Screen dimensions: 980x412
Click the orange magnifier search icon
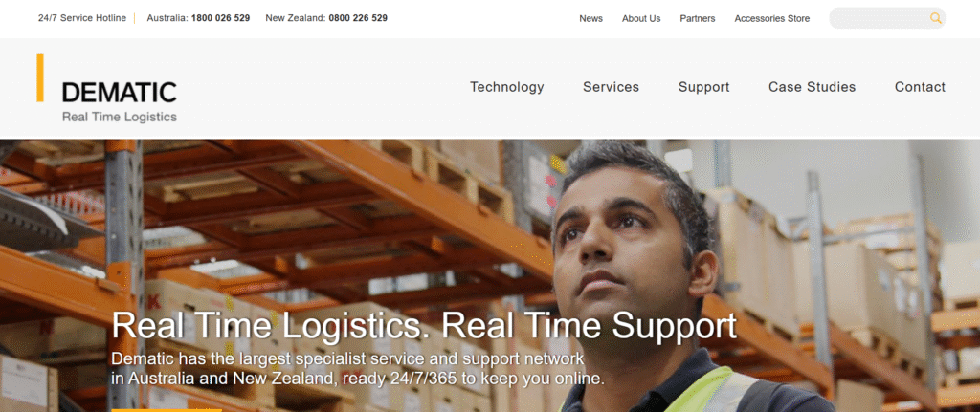(935, 18)
